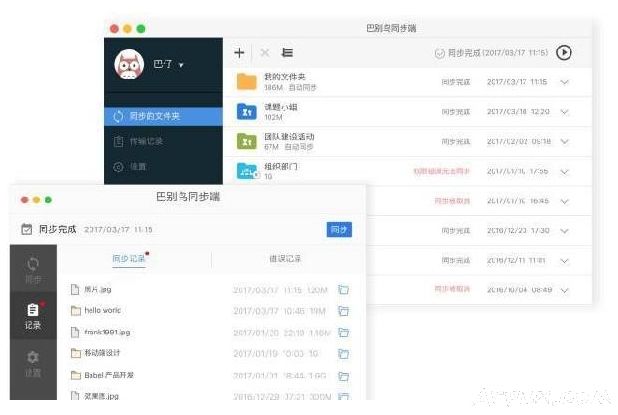The image size is (618, 415).
Task: Click the 组织部门 folder icon
Action: pyautogui.click(x=248, y=171)
